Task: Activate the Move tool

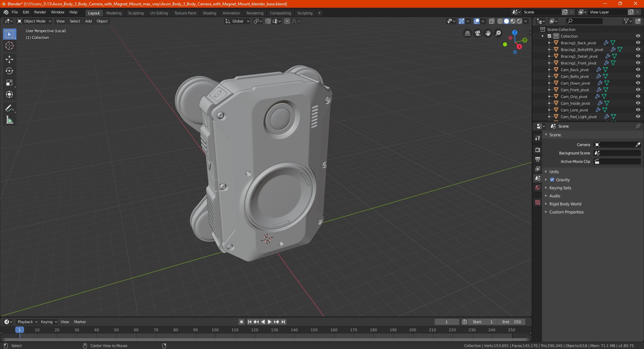Action: (9, 59)
